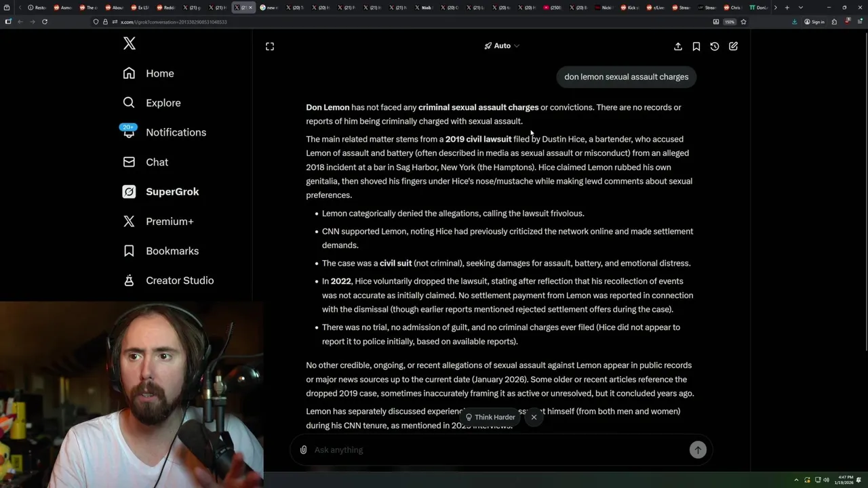Switch to the Chris Reddit tab
Viewport: 868px width, 488px height.
[x=734, y=7]
